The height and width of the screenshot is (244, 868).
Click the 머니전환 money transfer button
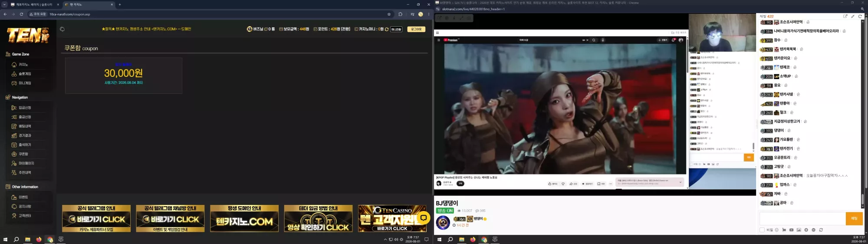click(396, 29)
